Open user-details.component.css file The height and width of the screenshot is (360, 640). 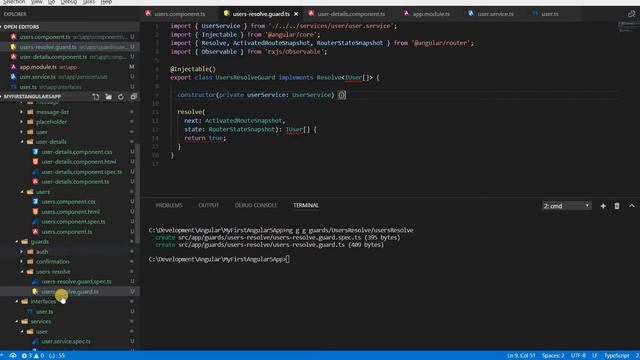point(76,152)
